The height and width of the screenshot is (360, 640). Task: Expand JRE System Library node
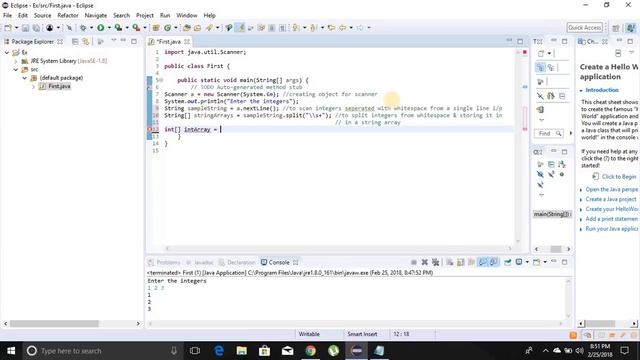tap(16, 61)
